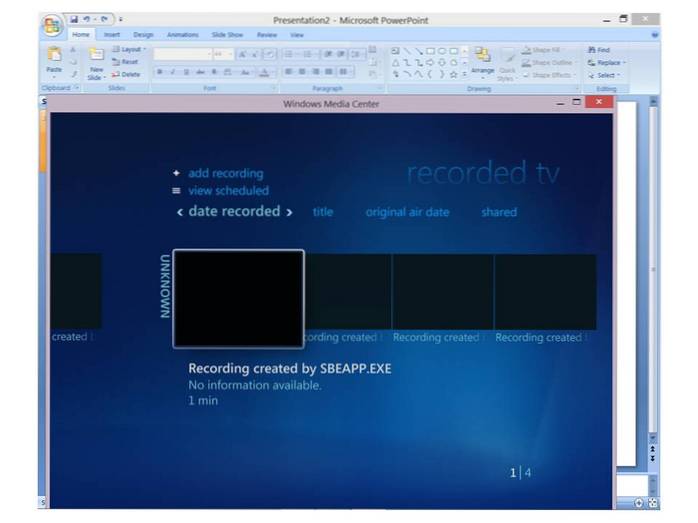The height and width of the screenshot is (523, 698).
Task: Select the highlighted black recording thumbnail
Action: point(239,298)
